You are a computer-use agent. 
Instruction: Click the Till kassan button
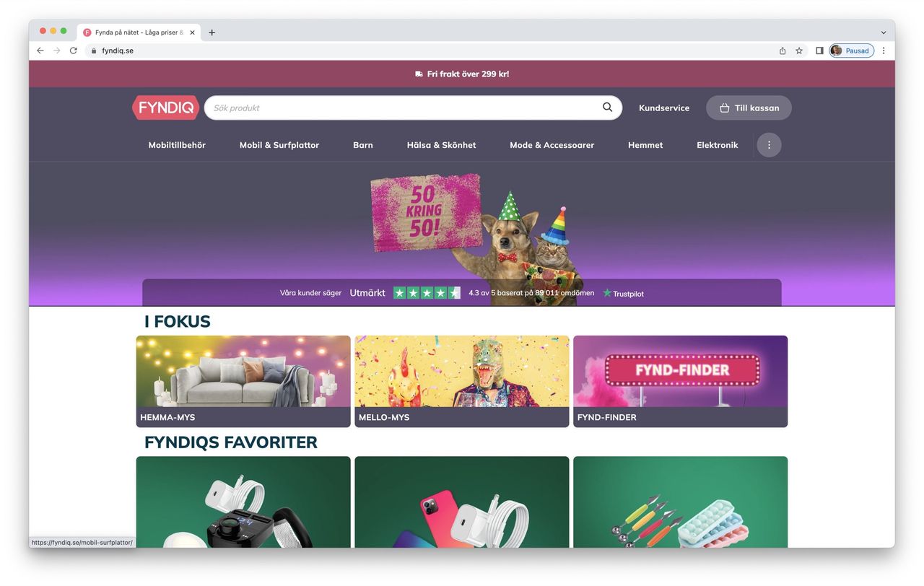click(749, 108)
